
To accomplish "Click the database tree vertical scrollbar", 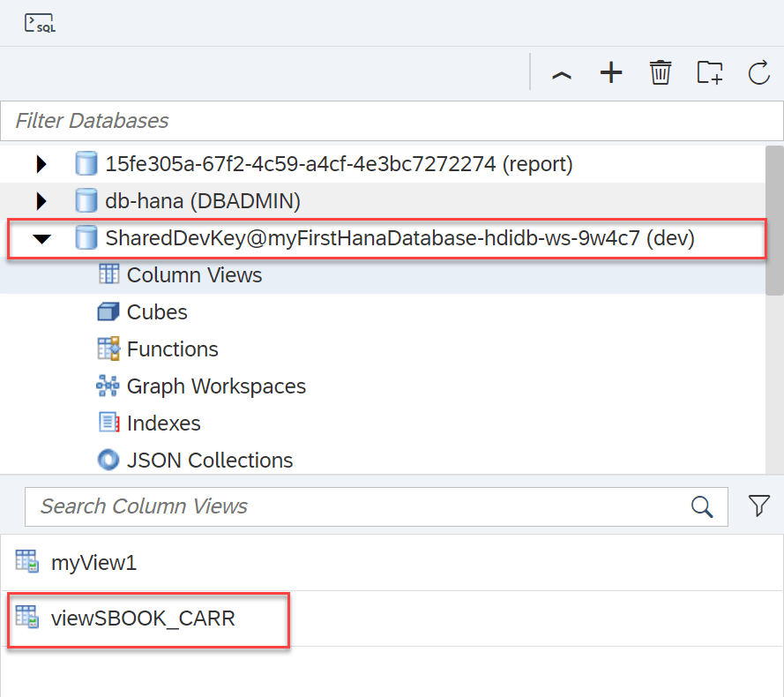I will 774,221.
